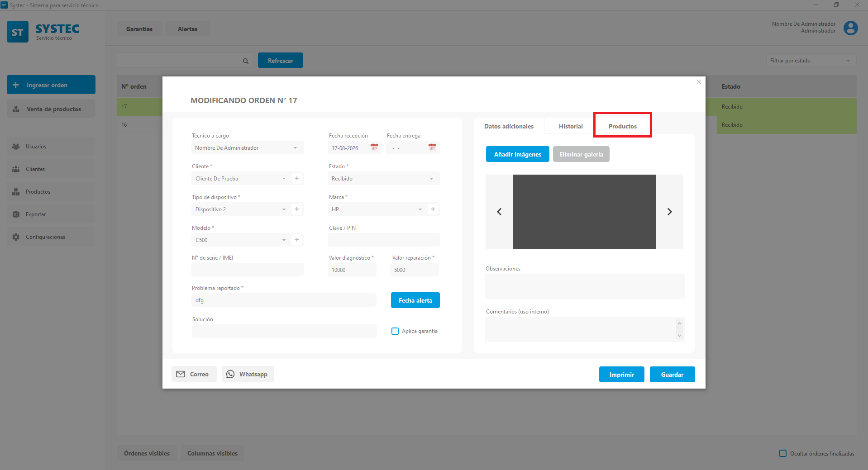Click the search magnifier icon
Screen dimensions: 868x470
pyautogui.click(x=246, y=61)
